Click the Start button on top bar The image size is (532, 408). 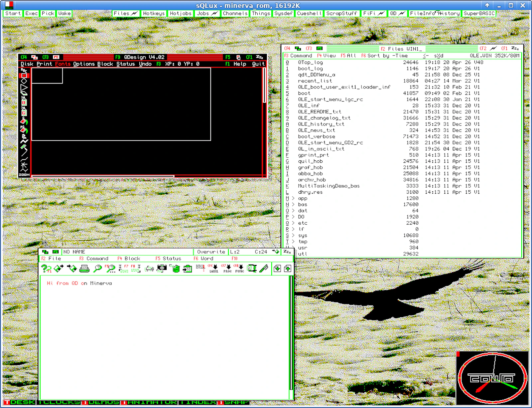[13, 13]
